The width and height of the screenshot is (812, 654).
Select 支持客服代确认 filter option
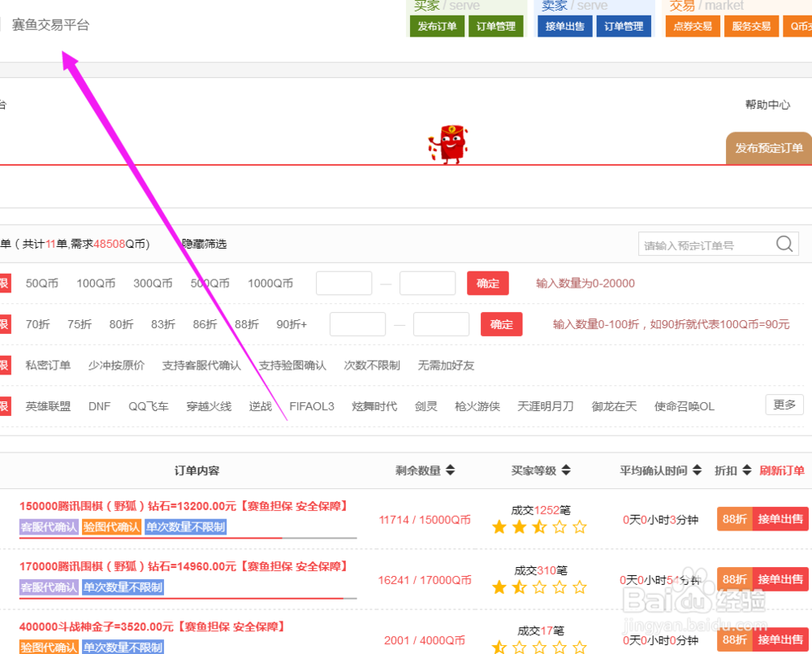coord(201,366)
